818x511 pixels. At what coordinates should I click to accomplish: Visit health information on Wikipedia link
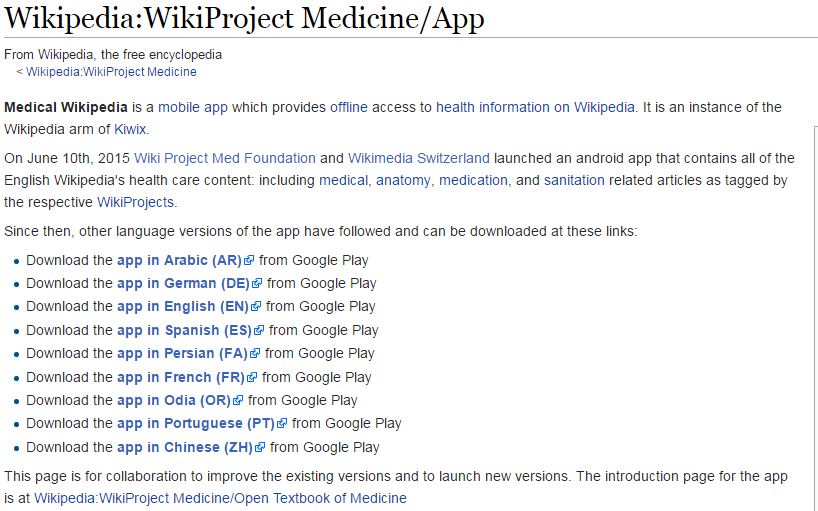tap(535, 107)
